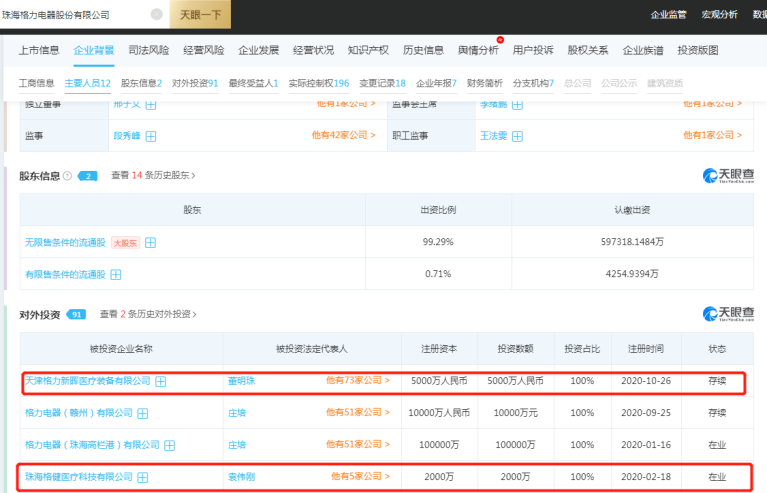Image resolution: width=767 pixels, height=493 pixels.
Task: View 他有1家公司 link for 王法雯
Action: [x=712, y=135]
